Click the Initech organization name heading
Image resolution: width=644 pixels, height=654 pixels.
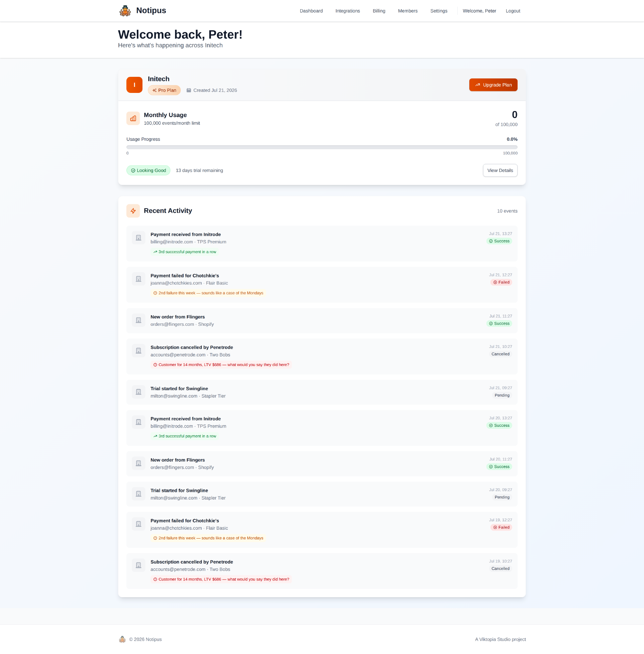tap(159, 79)
